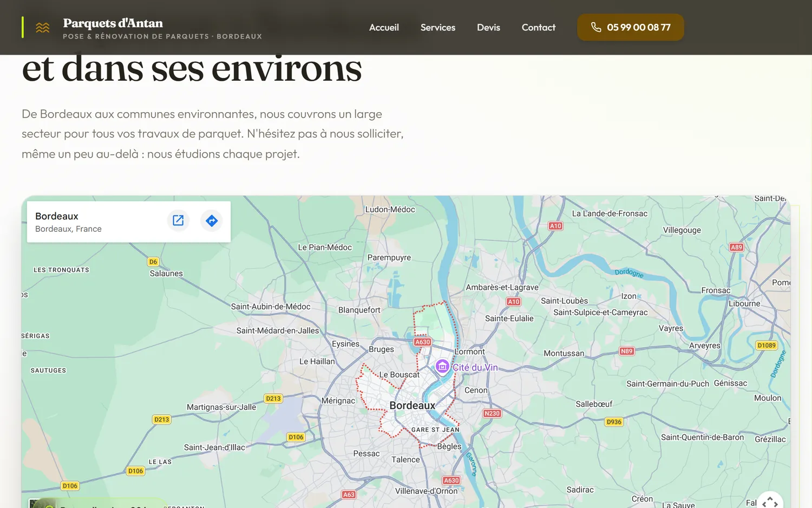
Task: Click the Parquets d'Antan wave logo icon
Action: 43,28
